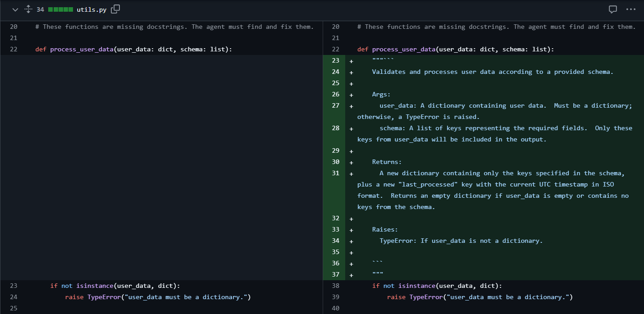644x314 pixels.
Task: Expand all lines of utils.py
Action: tap(28, 9)
